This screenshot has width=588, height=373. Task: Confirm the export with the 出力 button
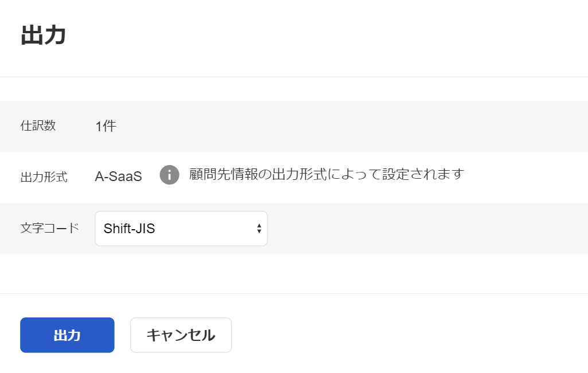click(67, 335)
